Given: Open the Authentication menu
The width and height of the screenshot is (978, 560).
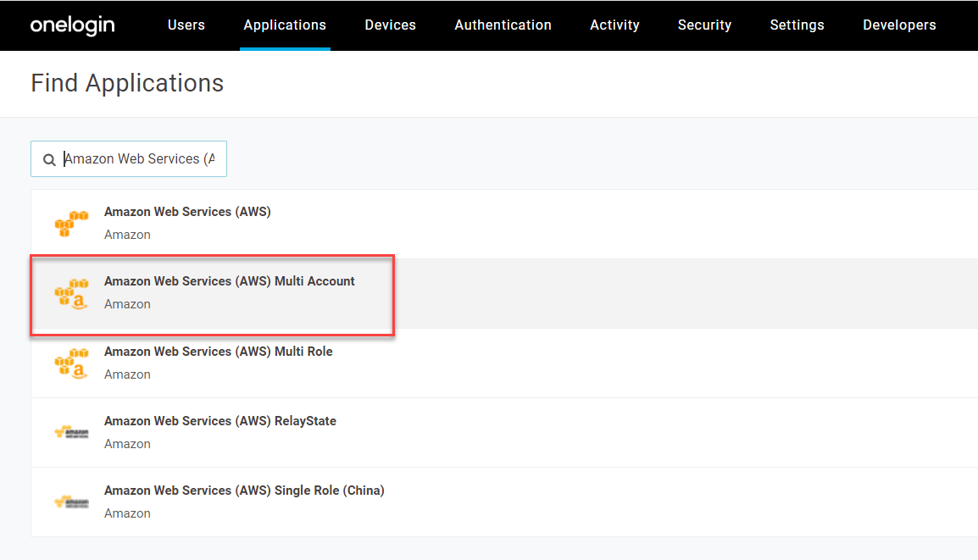Looking at the screenshot, I should [x=503, y=25].
